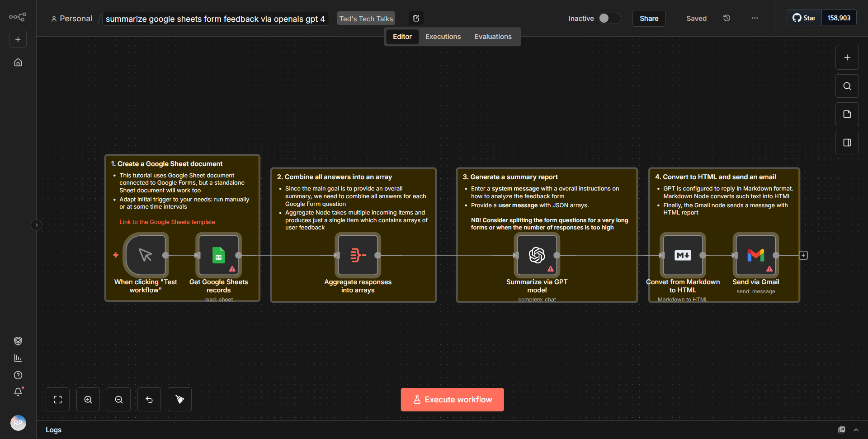Viewport: 868px width, 439px height.
Task: Select the manual trigger node
Action: [x=146, y=255]
